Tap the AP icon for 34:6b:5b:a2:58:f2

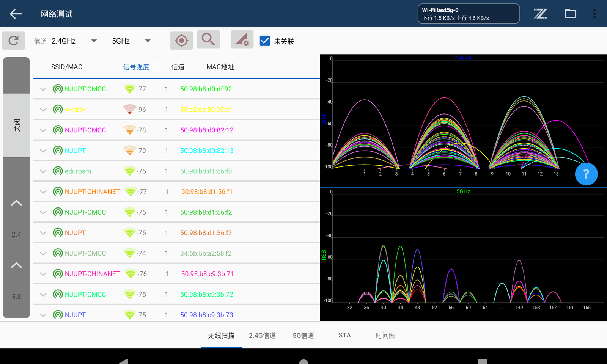point(58,253)
